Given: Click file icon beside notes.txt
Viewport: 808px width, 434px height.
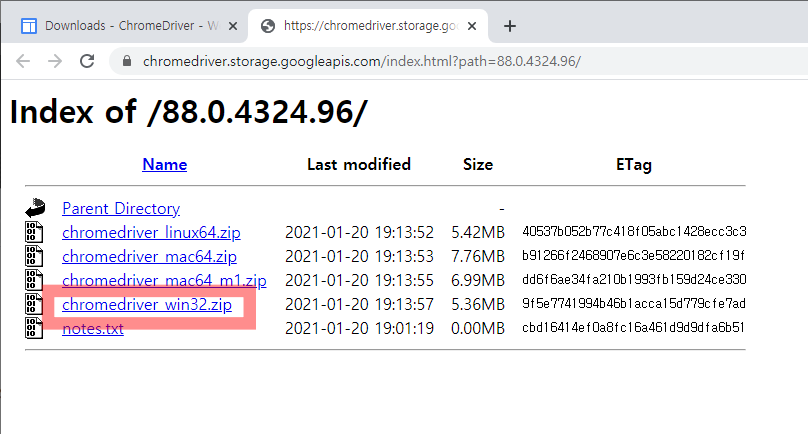Looking at the screenshot, I should click(34, 328).
